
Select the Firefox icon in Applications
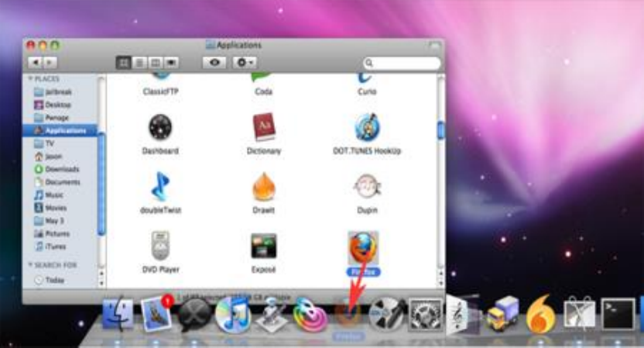[363, 248]
